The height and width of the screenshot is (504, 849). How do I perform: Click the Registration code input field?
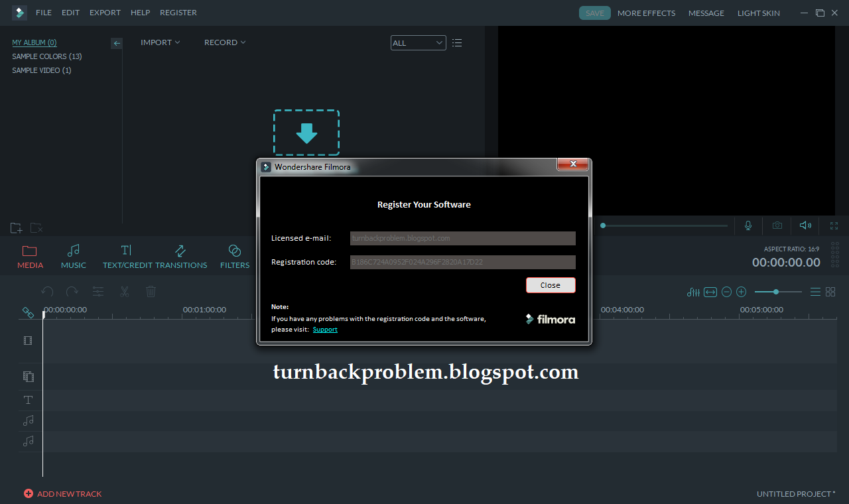pos(462,262)
